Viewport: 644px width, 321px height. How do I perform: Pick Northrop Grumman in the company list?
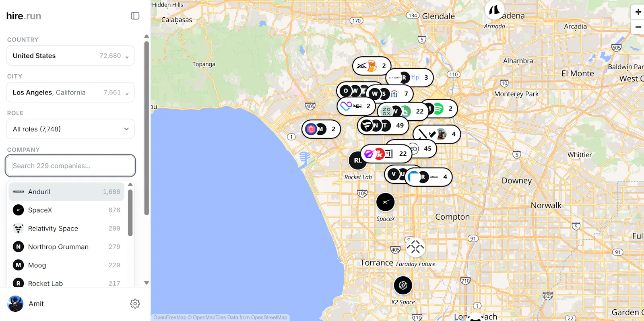pyautogui.click(x=66, y=247)
